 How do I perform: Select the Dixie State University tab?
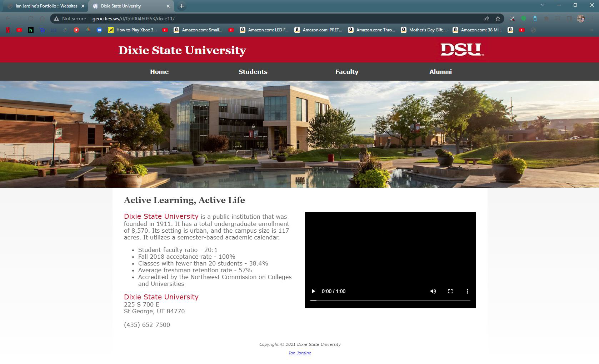pos(131,6)
